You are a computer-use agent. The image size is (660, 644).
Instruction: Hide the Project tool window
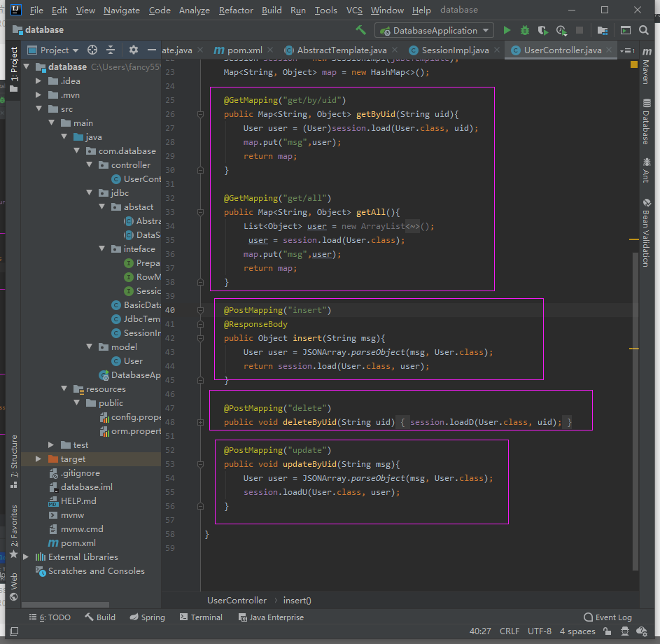pos(152,50)
